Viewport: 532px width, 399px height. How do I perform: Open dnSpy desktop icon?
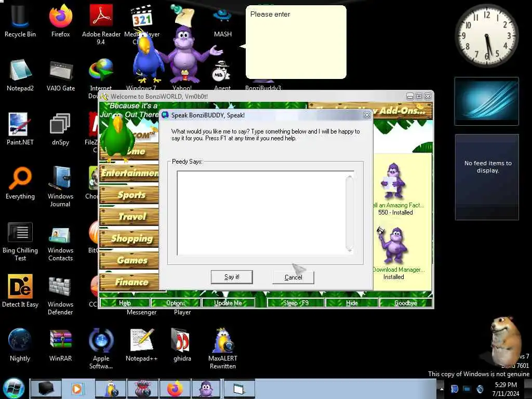click(x=60, y=129)
